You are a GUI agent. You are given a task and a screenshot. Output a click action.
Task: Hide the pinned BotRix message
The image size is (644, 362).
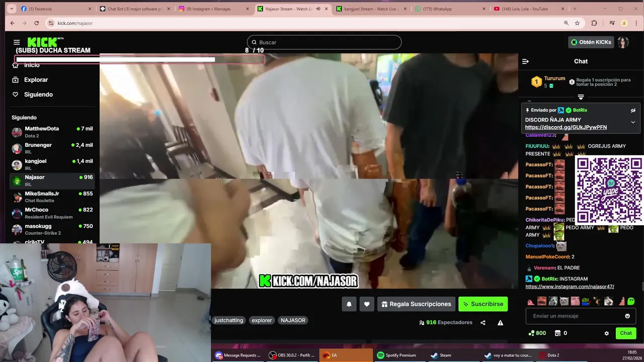[x=633, y=110]
